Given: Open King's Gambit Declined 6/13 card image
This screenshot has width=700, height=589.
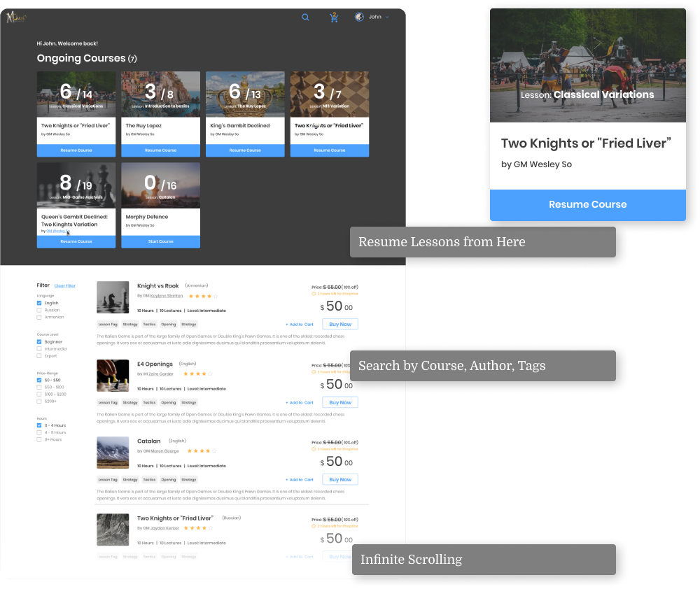Looking at the screenshot, I should coord(245,94).
